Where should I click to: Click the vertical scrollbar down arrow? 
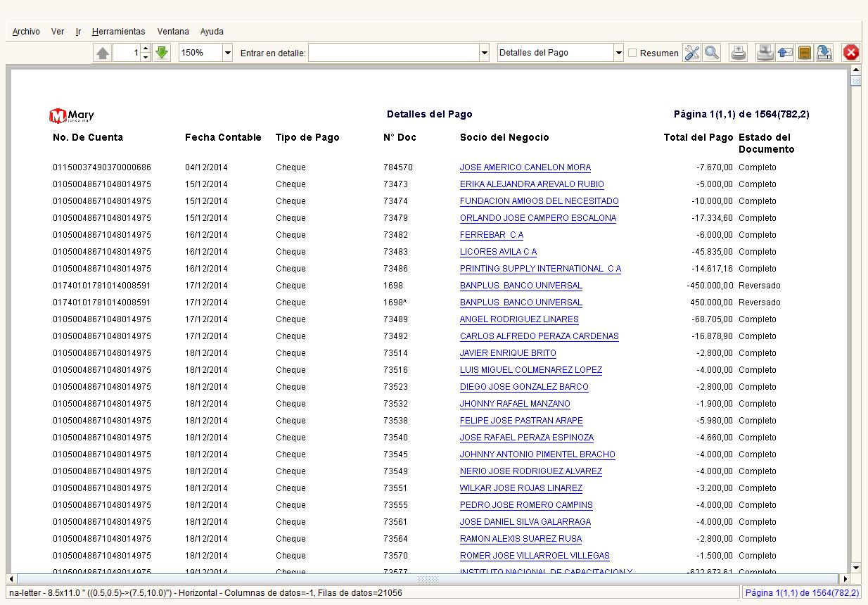point(855,568)
